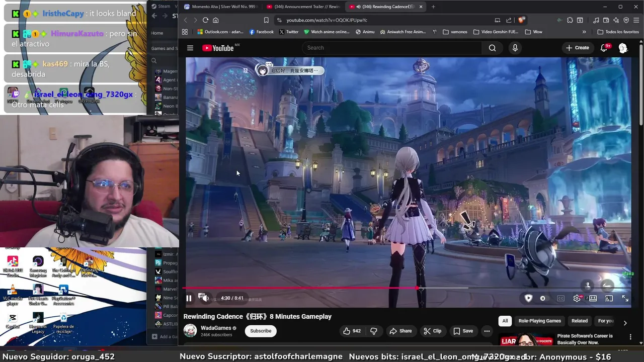Viewport: 644px width, 362px height.
Task: Start voice search with the microphone icon
Action: [x=515, y=48]
